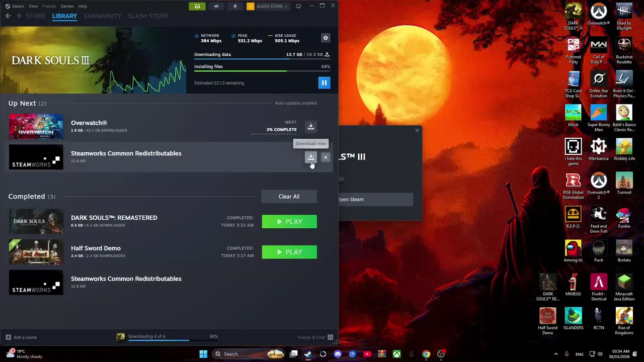Pause the DARK SOULS III download
644x362 pixels.
(324, 83)
